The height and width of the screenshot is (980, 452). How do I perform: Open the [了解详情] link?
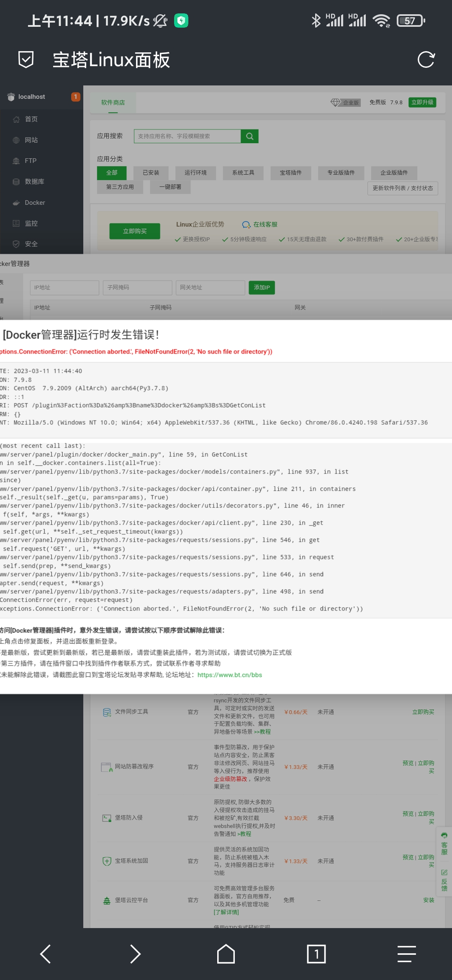tap(226, 912)
